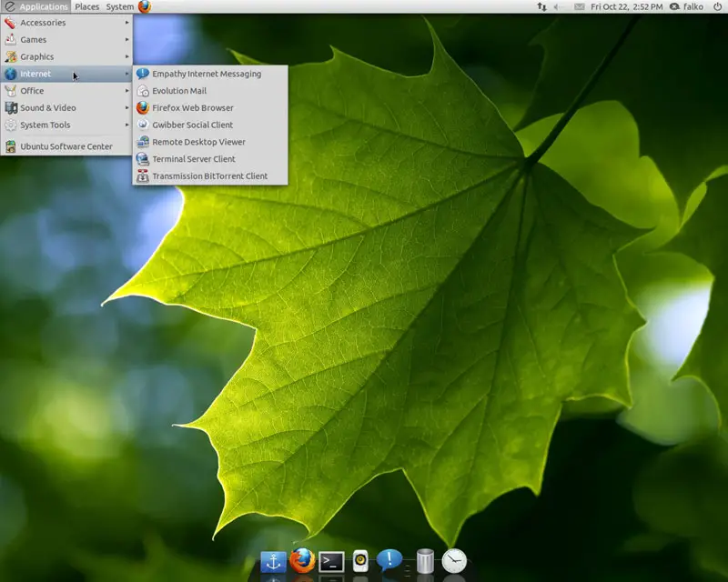
Task: Click the Games category icon
Action: (11, 39)
